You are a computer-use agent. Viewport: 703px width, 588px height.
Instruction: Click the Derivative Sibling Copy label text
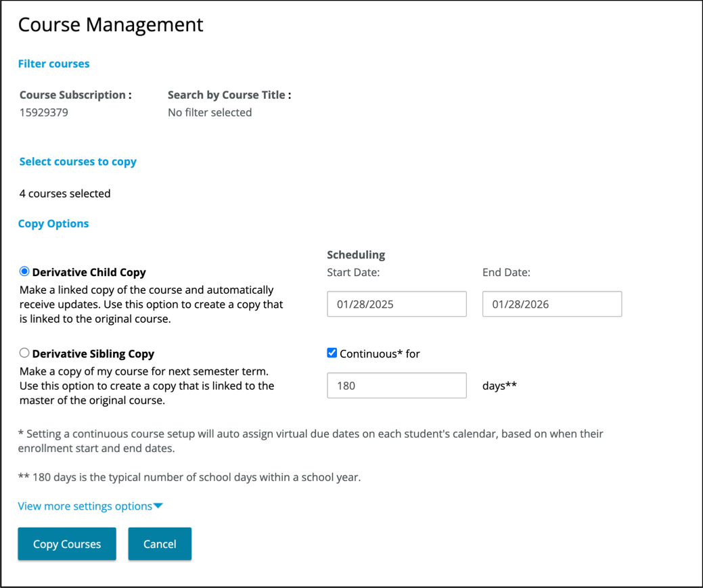(93, 354)
